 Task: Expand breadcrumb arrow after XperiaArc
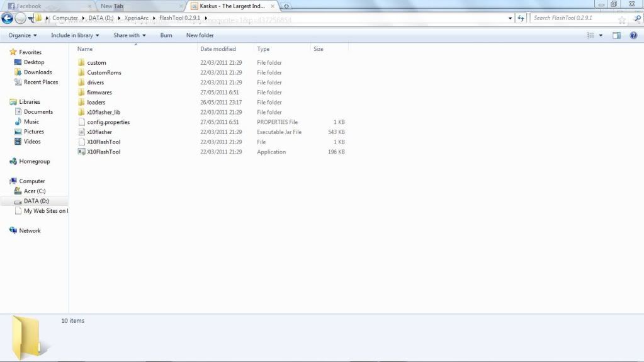click(x=154, y=18)
